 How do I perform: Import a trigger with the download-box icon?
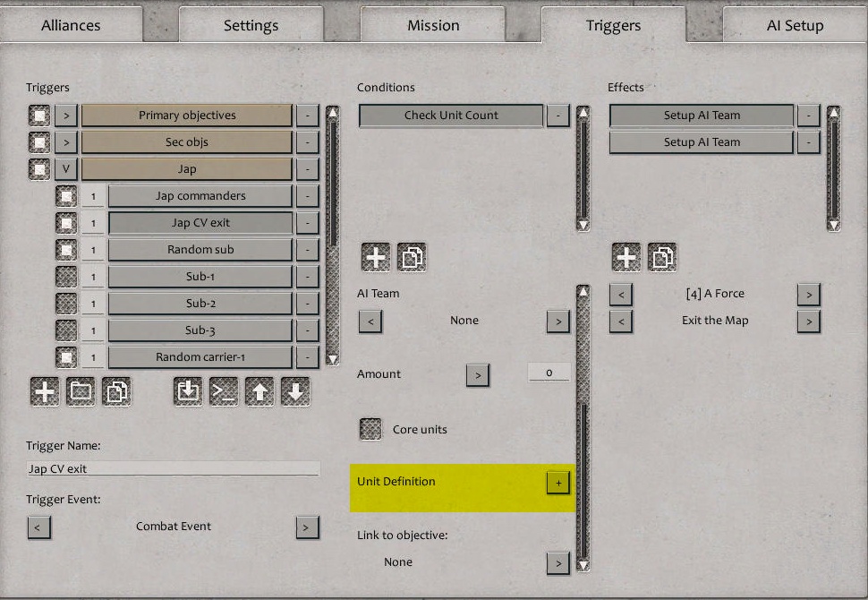[x=188, y=391]
